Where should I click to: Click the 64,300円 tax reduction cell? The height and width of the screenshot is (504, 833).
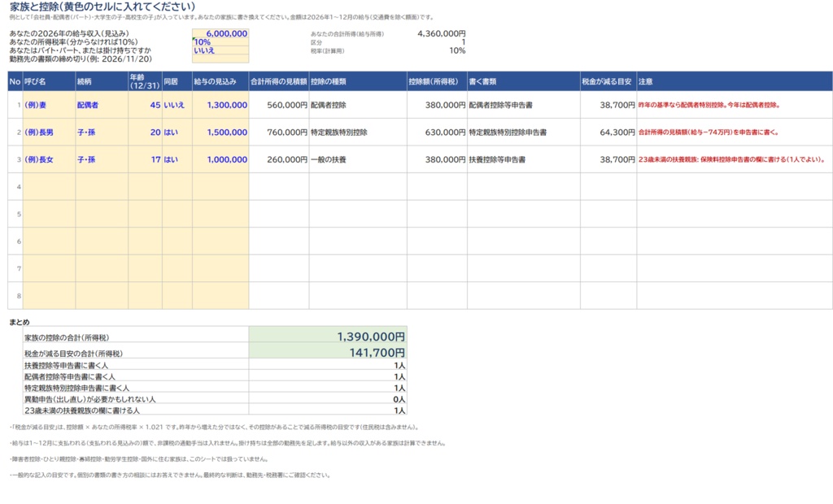tap(608, 133)
